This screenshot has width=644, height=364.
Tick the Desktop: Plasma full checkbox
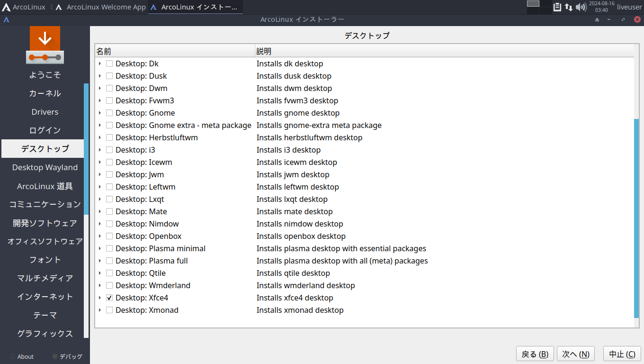click(x=109, y=261)
